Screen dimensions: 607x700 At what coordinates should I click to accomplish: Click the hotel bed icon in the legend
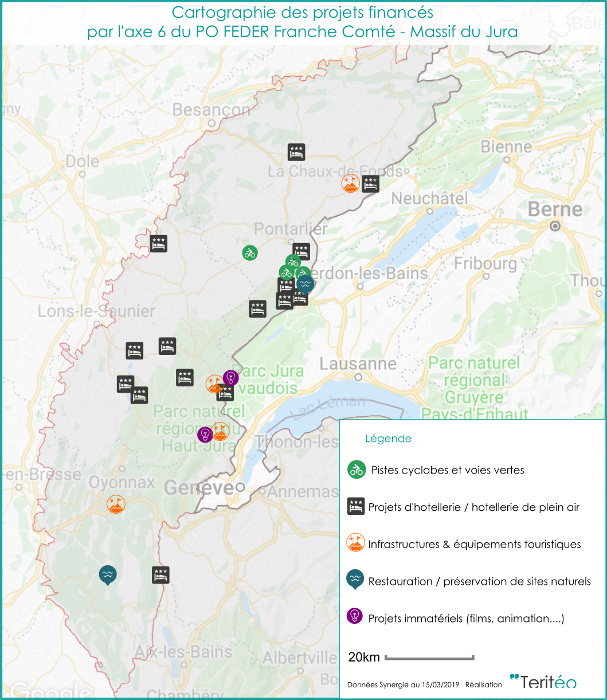[x=356, y=506]
